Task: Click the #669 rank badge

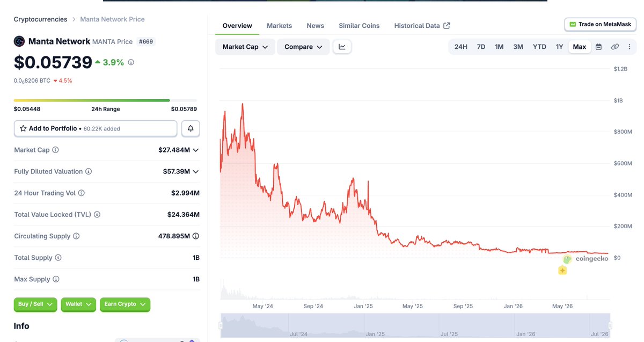Action: [x=145, y=41]
